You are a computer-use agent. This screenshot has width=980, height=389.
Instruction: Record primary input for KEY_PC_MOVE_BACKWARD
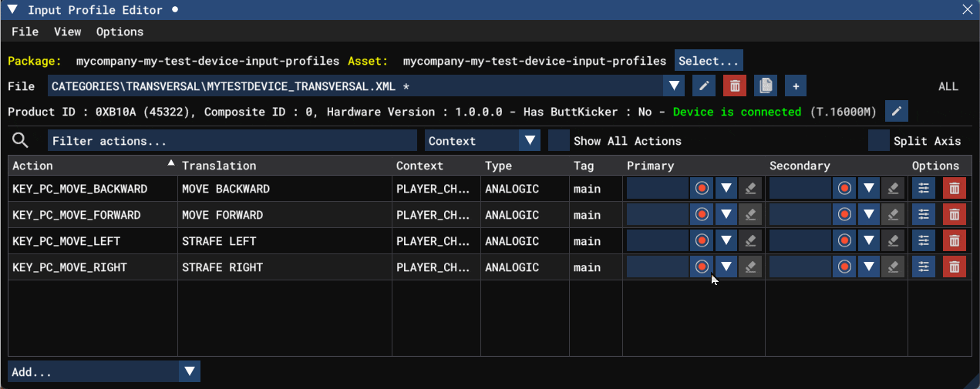tap(702, 189)
